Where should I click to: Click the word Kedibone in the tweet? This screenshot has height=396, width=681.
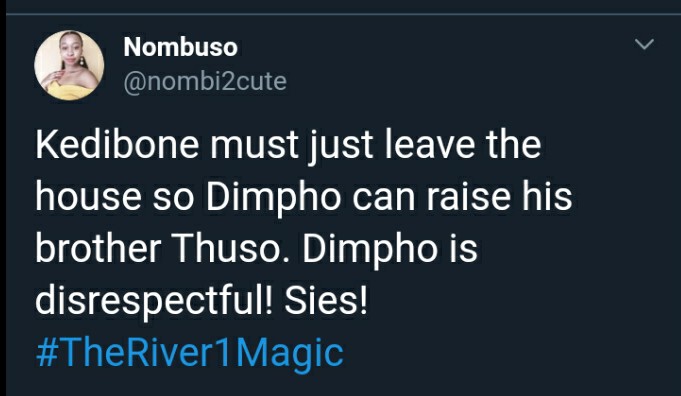tap(117, 145)
